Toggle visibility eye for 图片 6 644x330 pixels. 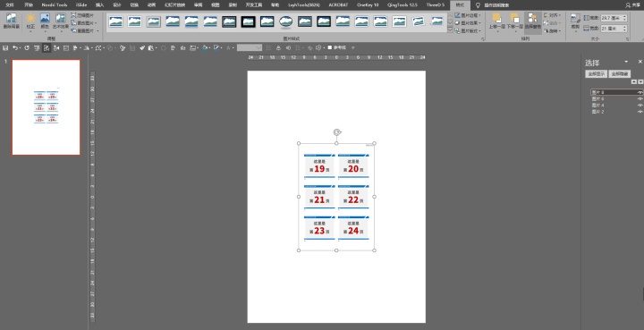640,99
